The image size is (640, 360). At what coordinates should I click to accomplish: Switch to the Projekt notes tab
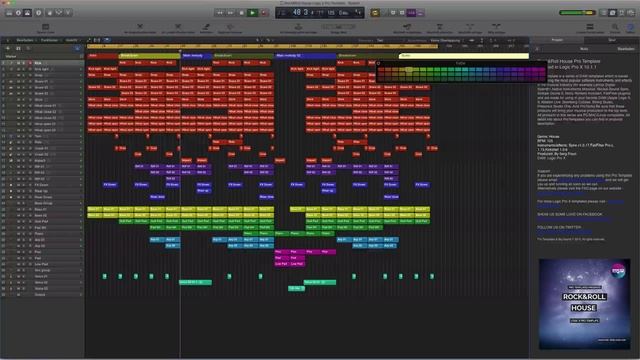557,40
